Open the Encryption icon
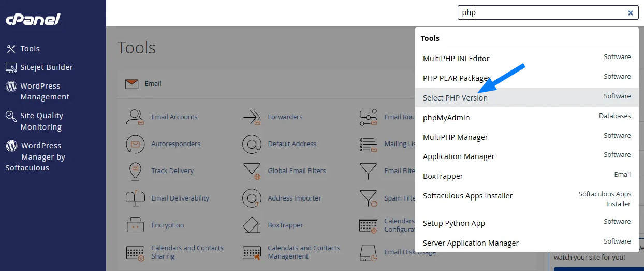Image resolution: width=644 pixels, height=271 pixels. point(135,225)
